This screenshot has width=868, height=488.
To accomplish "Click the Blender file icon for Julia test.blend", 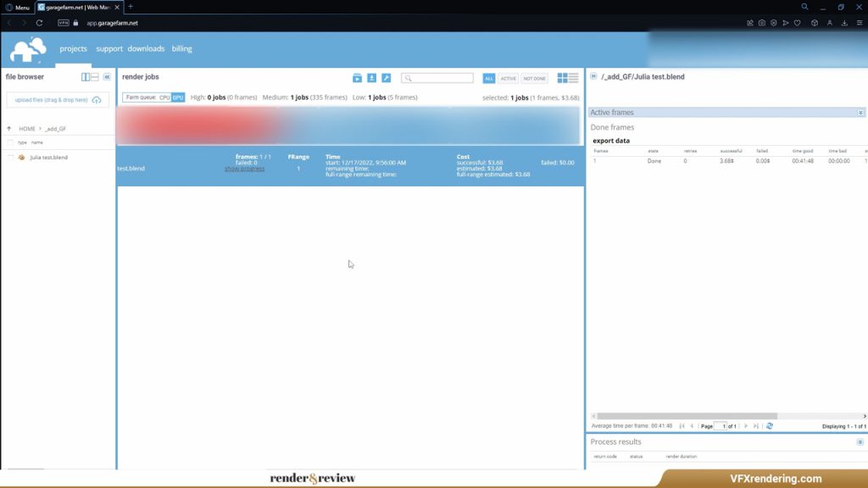I will 21,158.
